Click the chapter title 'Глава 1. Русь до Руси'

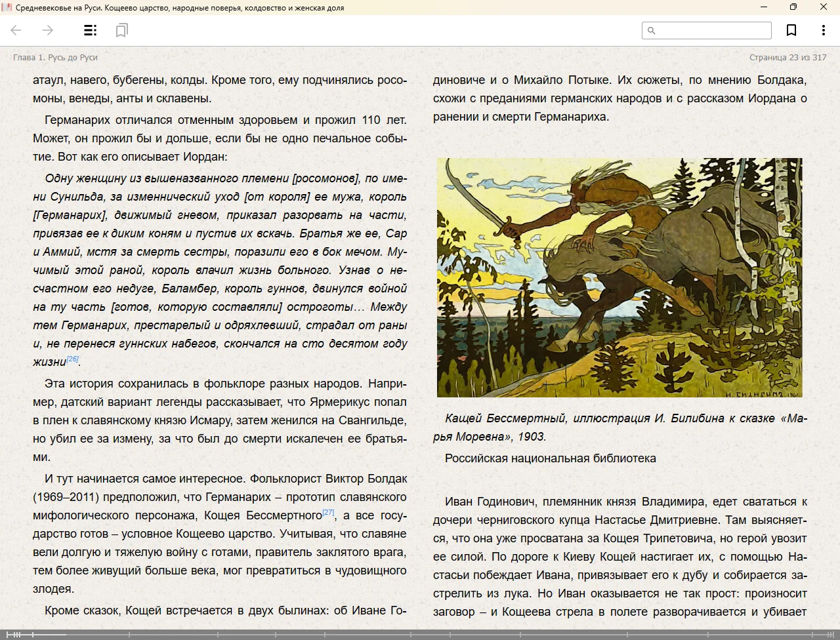55,58
